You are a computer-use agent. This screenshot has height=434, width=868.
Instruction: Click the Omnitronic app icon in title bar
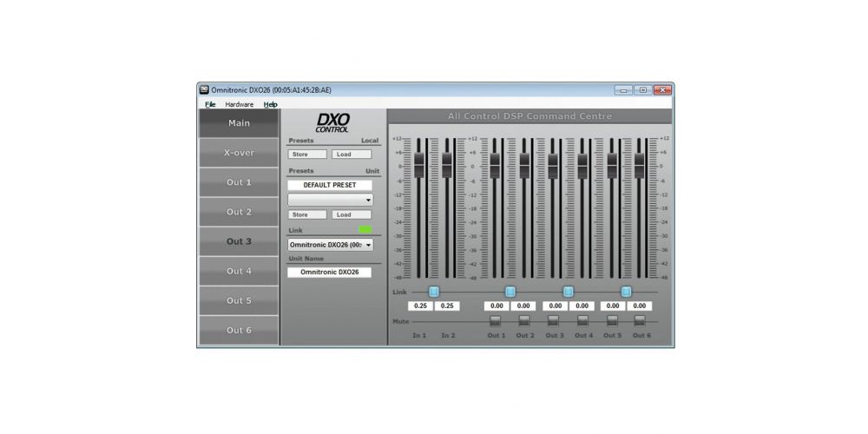tap(204, 89)
